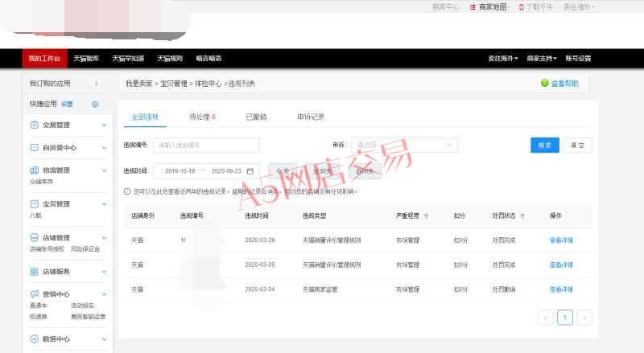This screenshot has width=644, height=353.
Task: Expand 营销中心 chevron
Action: tap(104, 294)
